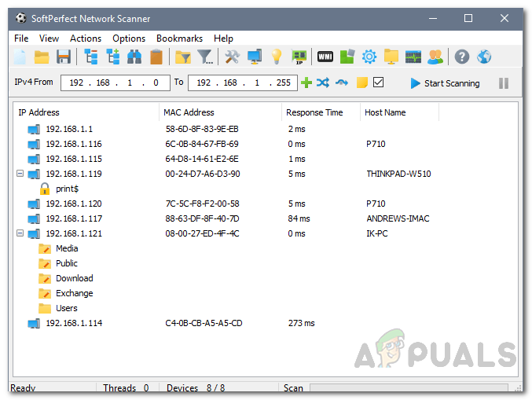Screen dimensions: 532x400
Task: Open help with question mark icon
Action: tap(462, 57)
